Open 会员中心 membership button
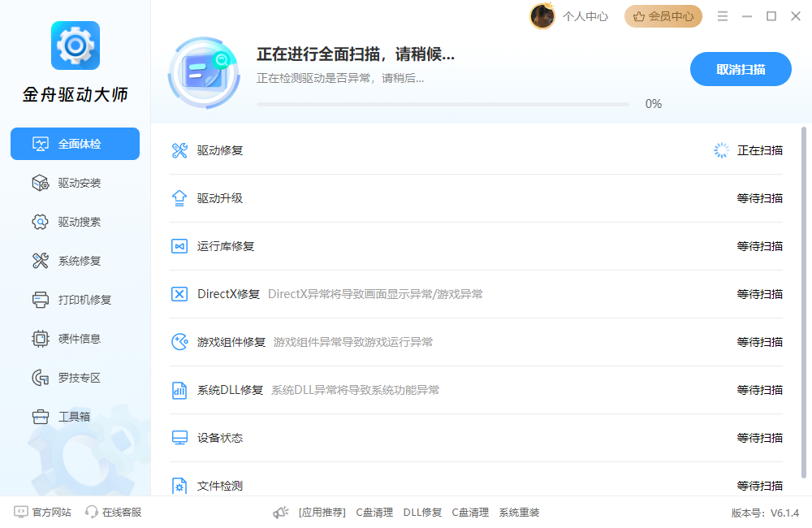Image resolution: width=812 pixels, height=528 pixels. [x=663, y=16]
